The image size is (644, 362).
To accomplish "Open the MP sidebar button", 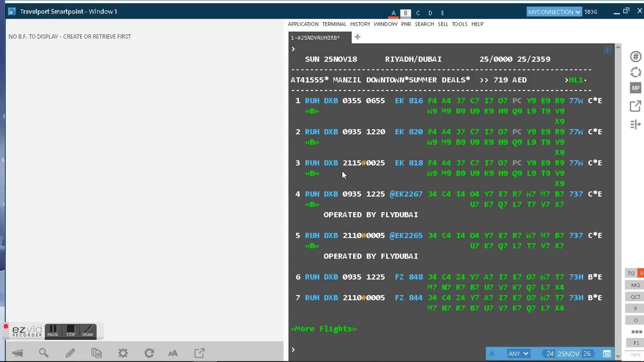I will pos(635,88).
